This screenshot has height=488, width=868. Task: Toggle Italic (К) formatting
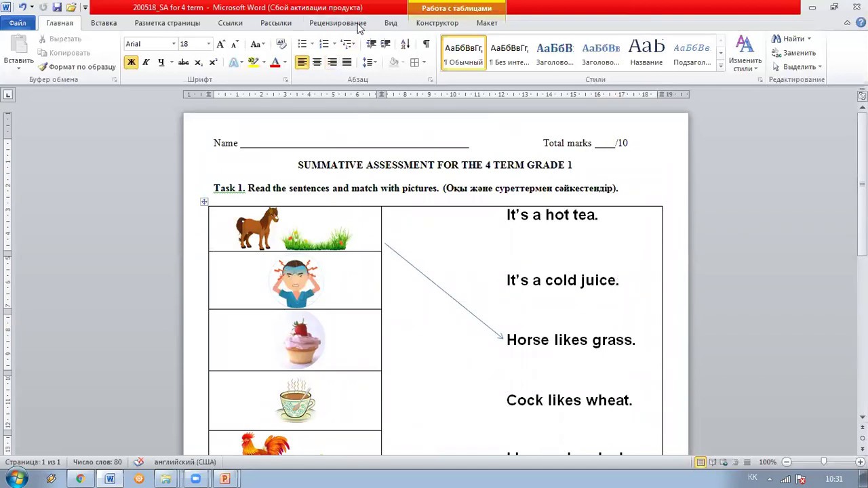(x=146, y=62)
